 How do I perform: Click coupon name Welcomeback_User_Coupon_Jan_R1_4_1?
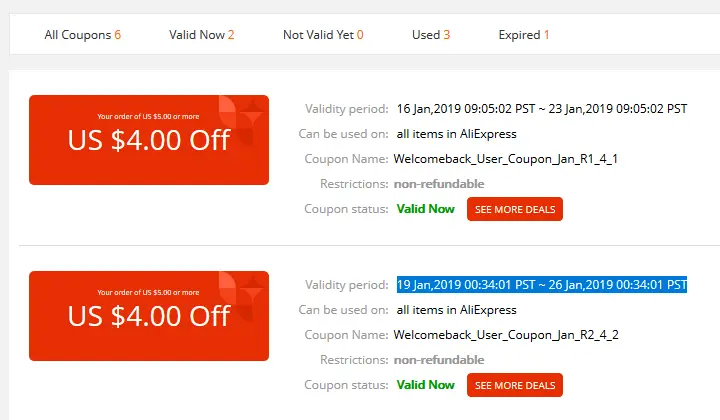(506, 159)
